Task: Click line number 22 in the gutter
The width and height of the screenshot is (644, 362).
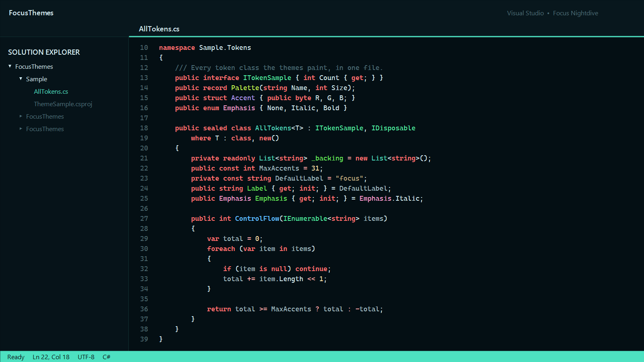Action: tap(144, 168)
